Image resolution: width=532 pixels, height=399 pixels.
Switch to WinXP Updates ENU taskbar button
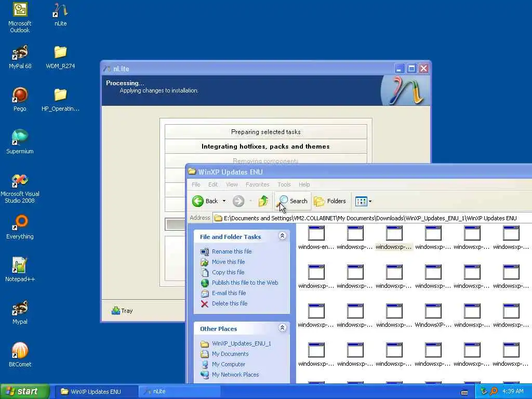point(96,392)
